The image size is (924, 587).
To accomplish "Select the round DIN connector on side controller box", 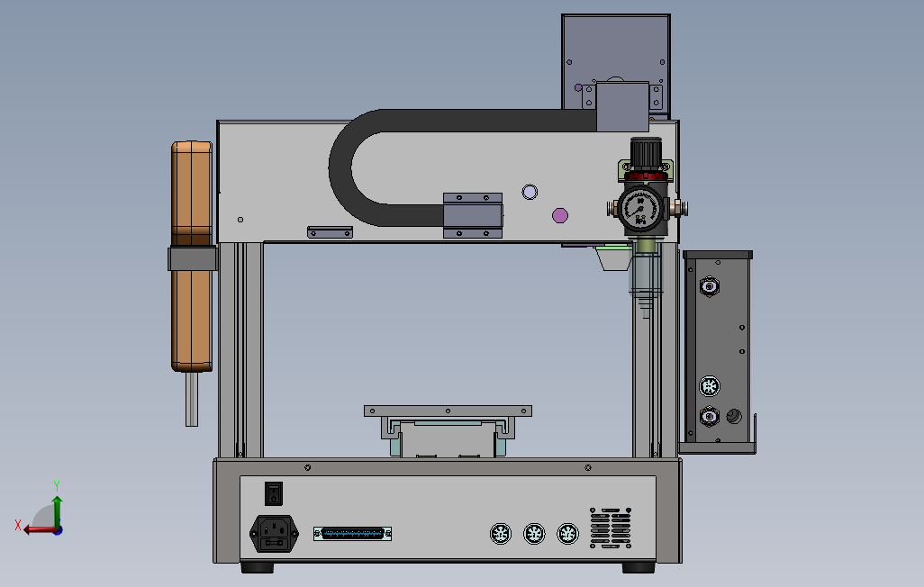I will click(x=710, y=386).
